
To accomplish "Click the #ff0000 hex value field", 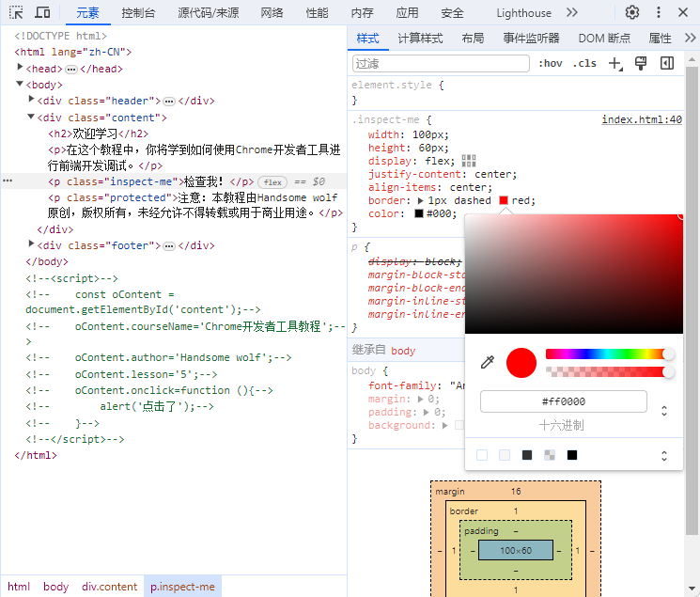I will (564, 401).
